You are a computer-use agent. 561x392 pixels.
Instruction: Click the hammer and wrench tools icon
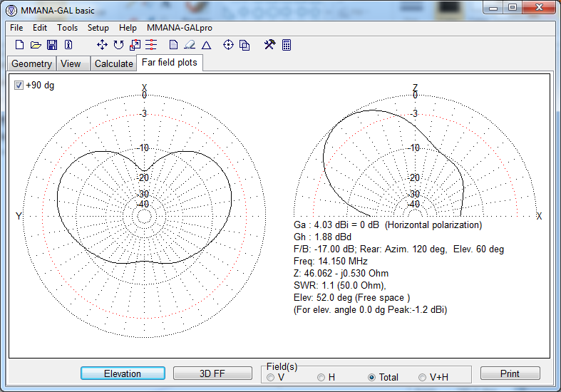pyautogui.click(x=269, y=44)
